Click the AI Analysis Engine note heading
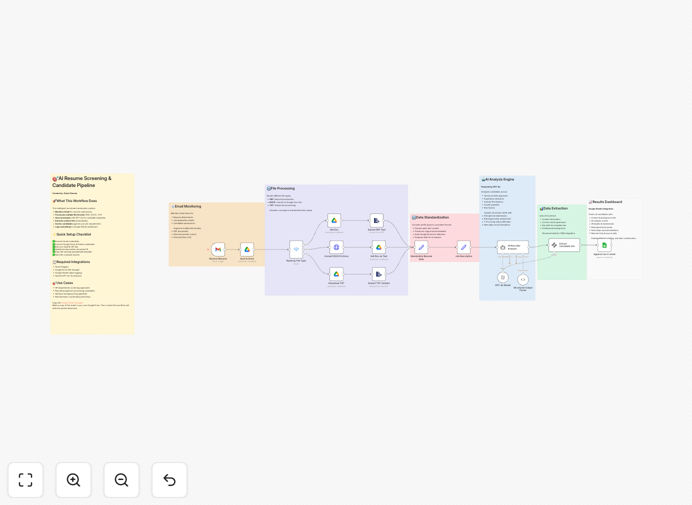 (498, 180)
